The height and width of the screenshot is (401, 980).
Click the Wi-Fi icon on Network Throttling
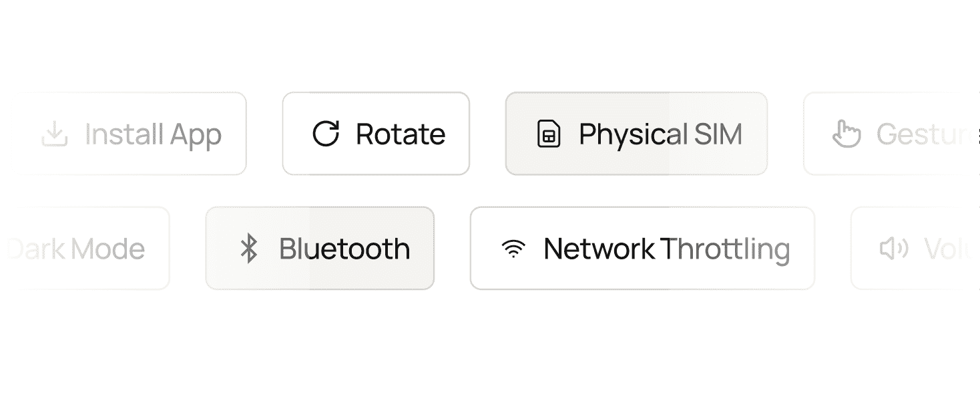click(512, 248)
